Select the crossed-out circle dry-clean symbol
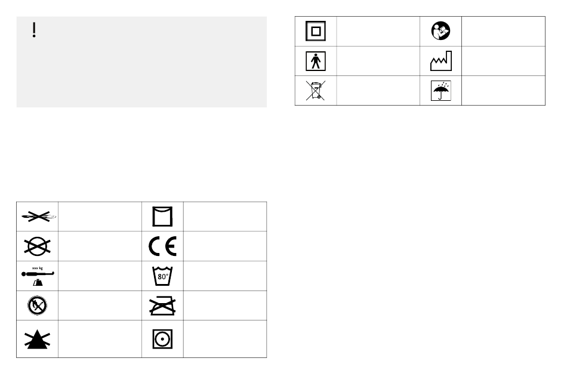 (x=37, y=246)
